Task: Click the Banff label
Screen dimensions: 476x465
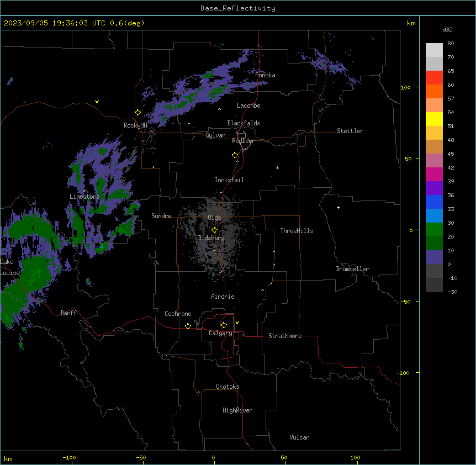Action: coord(68,313)
